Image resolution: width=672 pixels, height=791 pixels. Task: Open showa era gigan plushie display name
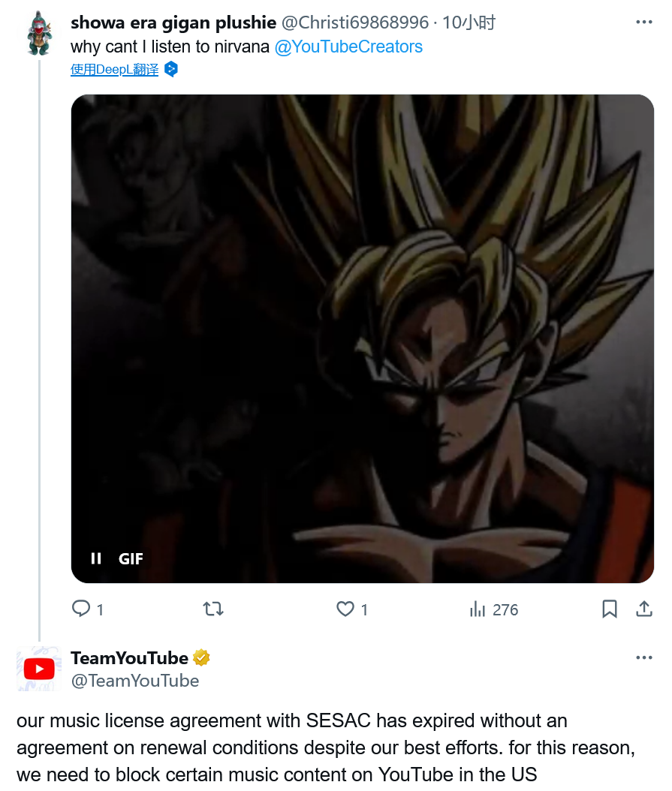pos(173,23)
